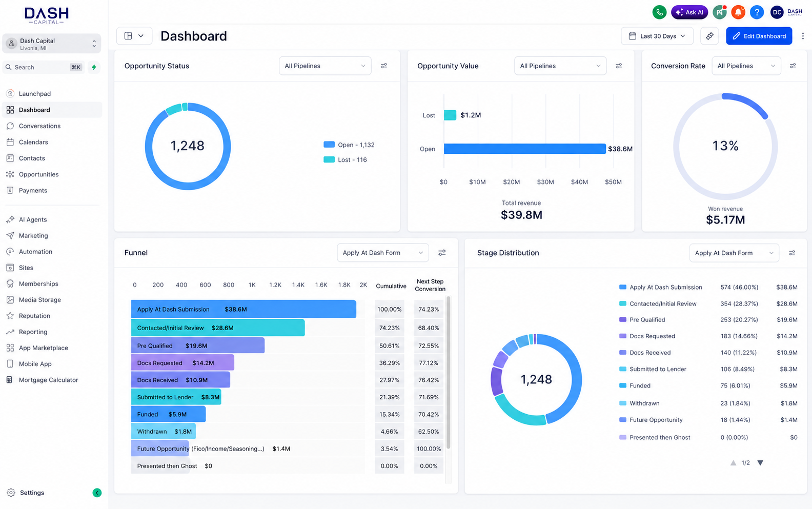Click the App Marketplace grid icon
This screenshot has height=509, width=812.
point(10,348)
